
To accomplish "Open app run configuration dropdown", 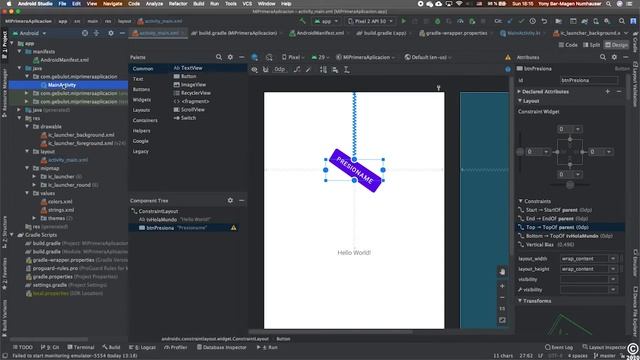I will 325,21.
